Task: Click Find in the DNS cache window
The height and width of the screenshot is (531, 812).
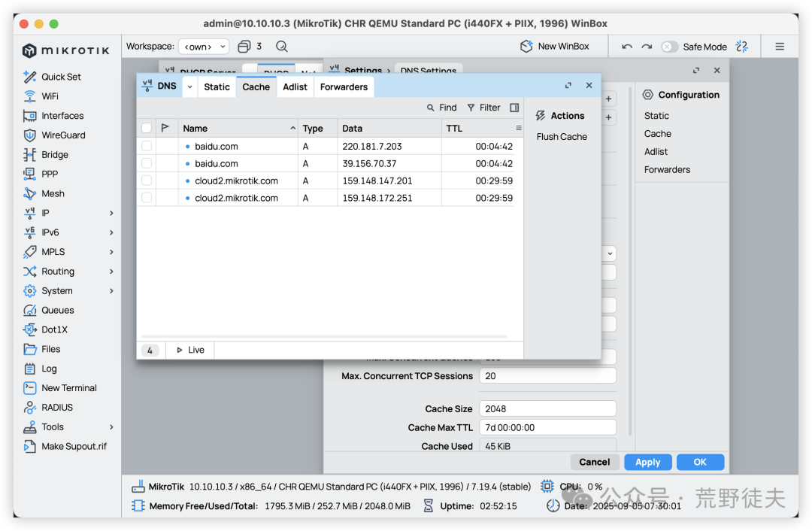Action: (442, 108)
